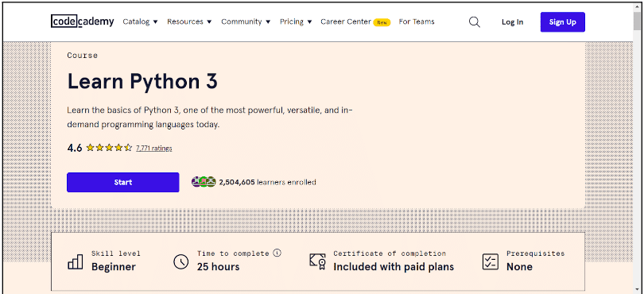Click the search magnifier icon
Screen dimensions: 644x294
click(x=475, y=21)
